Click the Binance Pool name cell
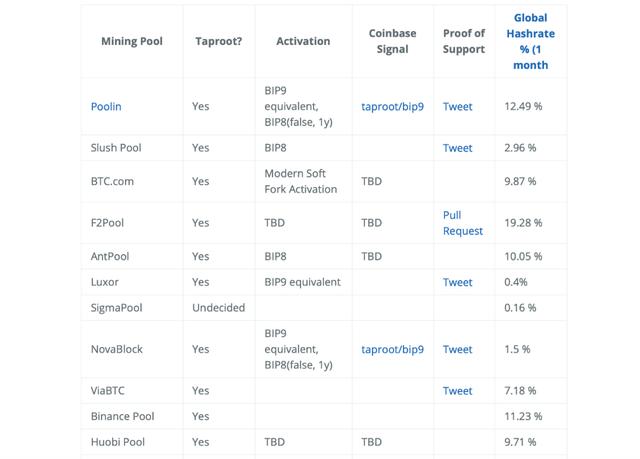Image resolution: width=640 pixels, height=459 pixels. pos(122,416)
